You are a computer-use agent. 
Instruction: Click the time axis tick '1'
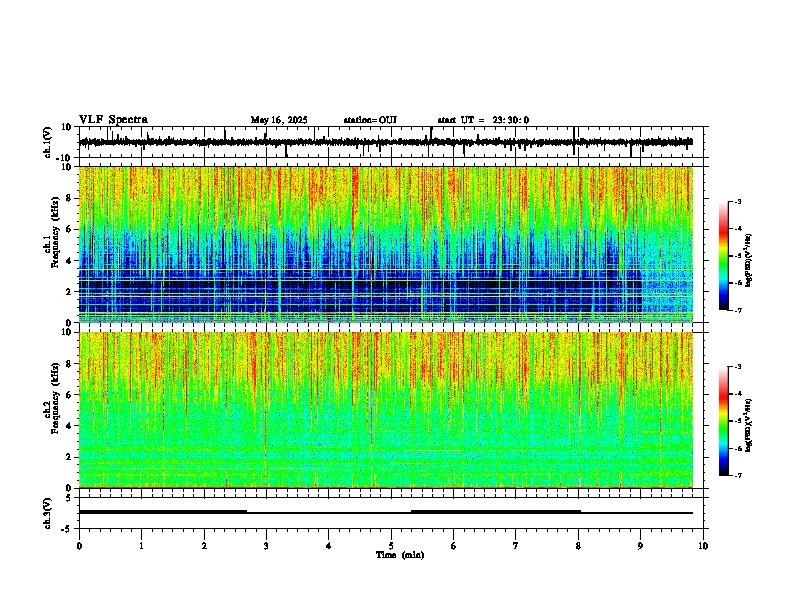[x=141, y=546]
